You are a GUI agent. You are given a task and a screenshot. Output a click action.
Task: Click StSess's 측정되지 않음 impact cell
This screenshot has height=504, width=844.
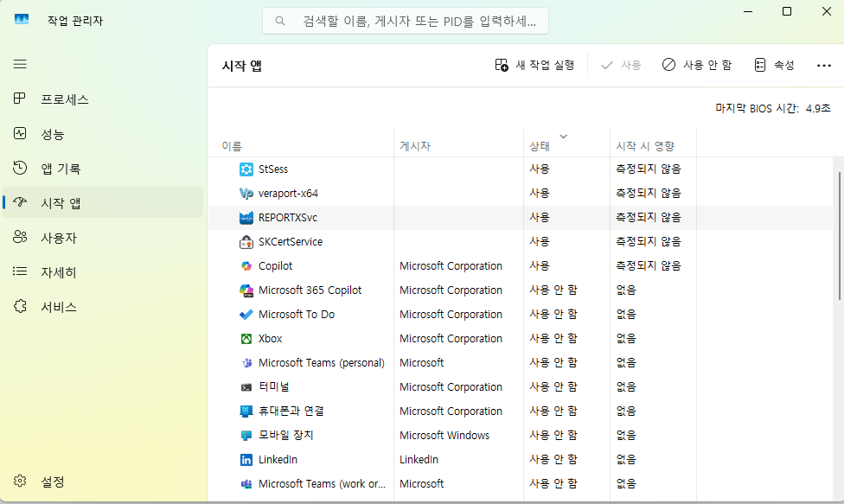[649, 169]
